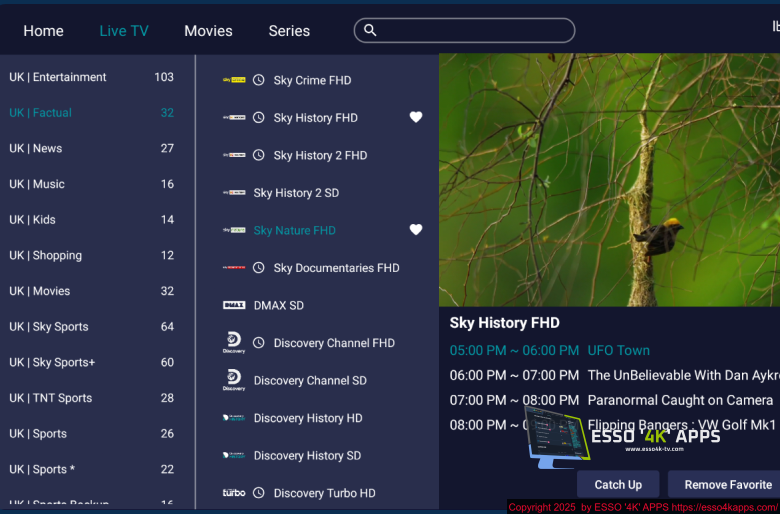Click the catch-up clock icon beside Sky History FHD
780x514 pixels.
258,118
